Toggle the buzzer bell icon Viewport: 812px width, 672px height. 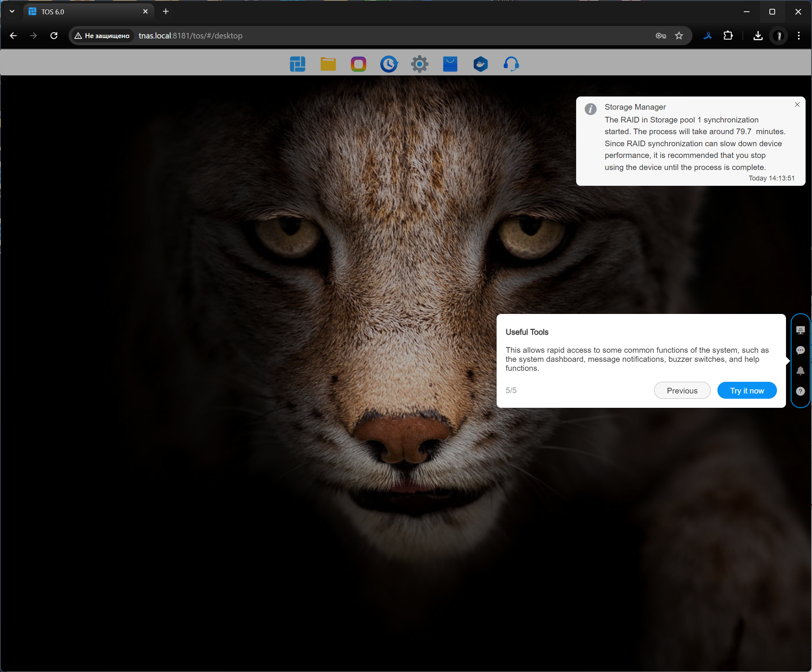pyautogui.click(x=800, y=371)
